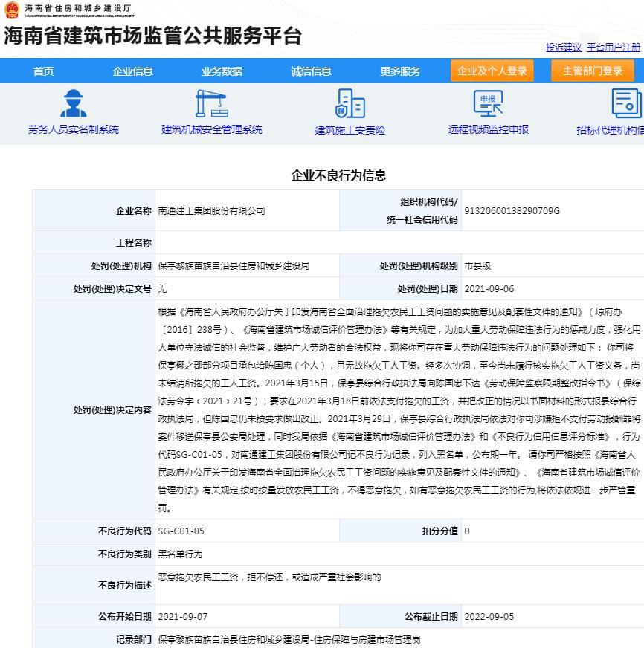
Task: Click the 处罚(处理)决定内容 paragraph text
Action: coord(399,409)
